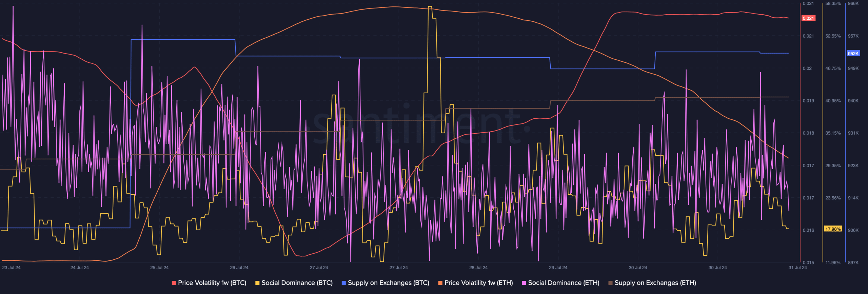Click the 906K axis value
The height and width of the screenshot is (294, 868).
pyautogui.click(x=853, y=230)
